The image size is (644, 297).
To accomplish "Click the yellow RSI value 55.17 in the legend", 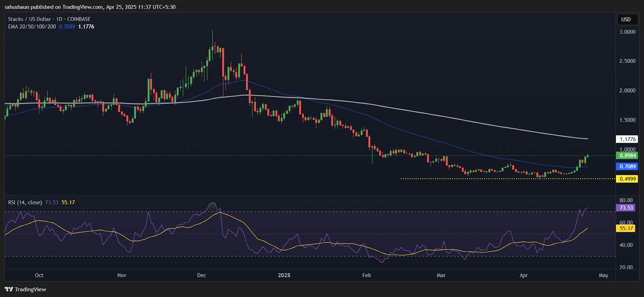I will click(68, 202).
